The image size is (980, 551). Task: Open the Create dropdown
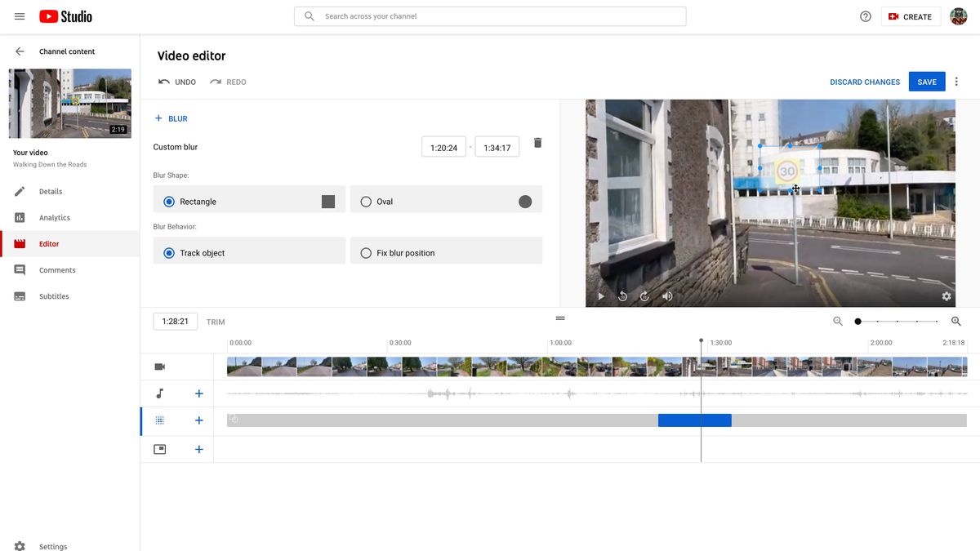[x=910, y=16]
